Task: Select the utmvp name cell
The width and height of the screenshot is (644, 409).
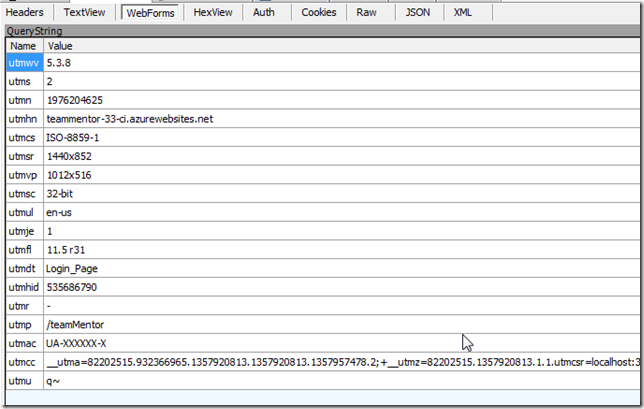Action: pyautogui.click(x=25, y=175)
